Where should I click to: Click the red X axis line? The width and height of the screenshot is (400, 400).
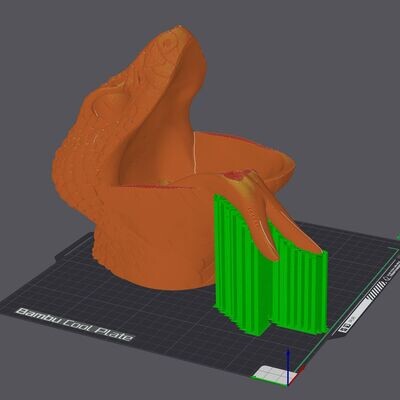coord(301,369)
